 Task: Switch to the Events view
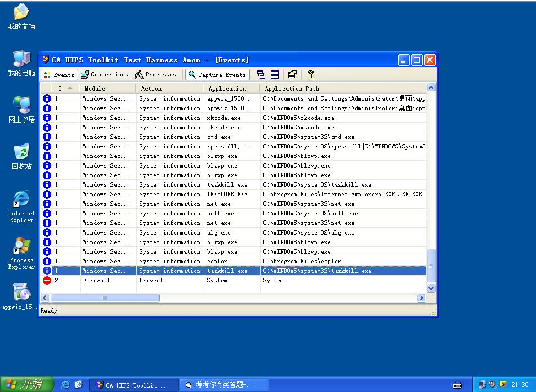(x=59, y=75)
